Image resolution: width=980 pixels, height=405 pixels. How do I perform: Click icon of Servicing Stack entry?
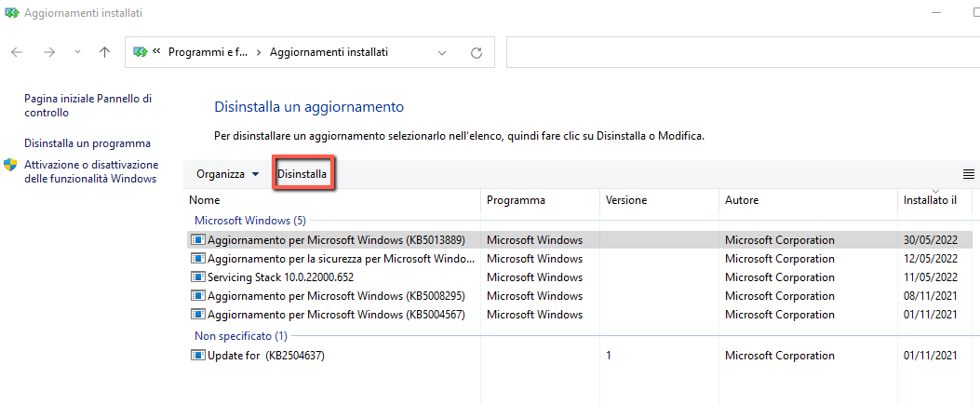tap(198, 277)
